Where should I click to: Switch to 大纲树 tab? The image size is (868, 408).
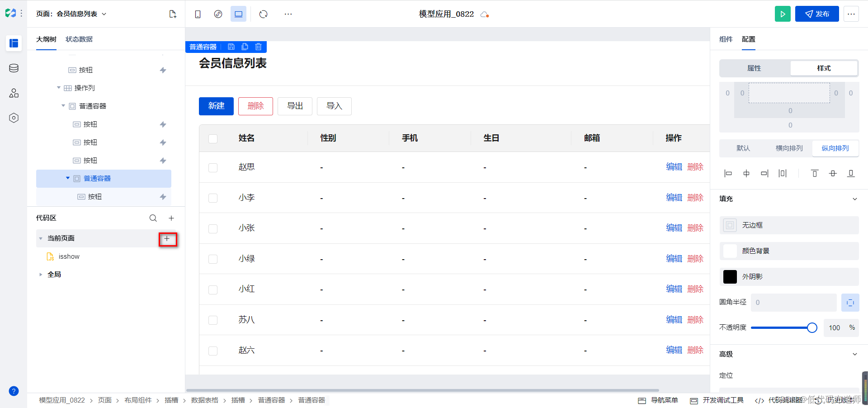click(x=46, y=39)
